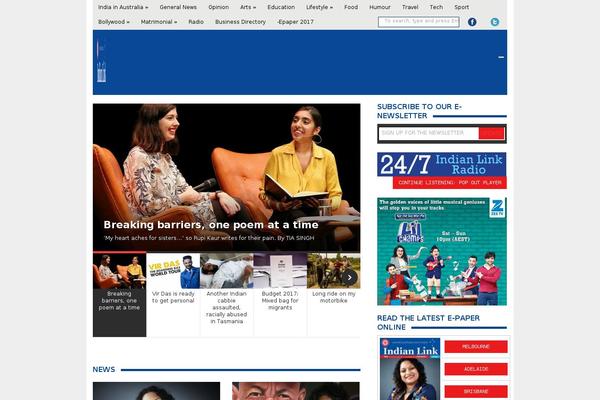Submit newsletter with the red button
Screen dimensions: 600x400
(491, 133)
